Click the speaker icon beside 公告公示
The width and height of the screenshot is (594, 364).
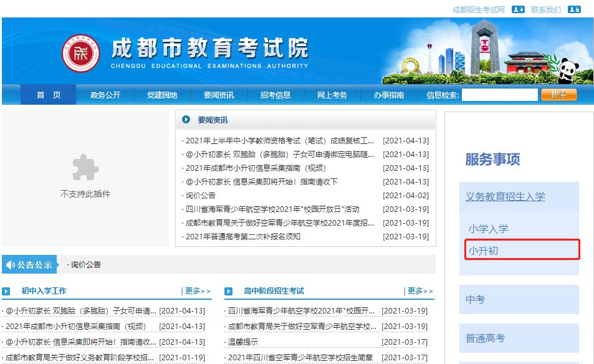coord(10,265)
